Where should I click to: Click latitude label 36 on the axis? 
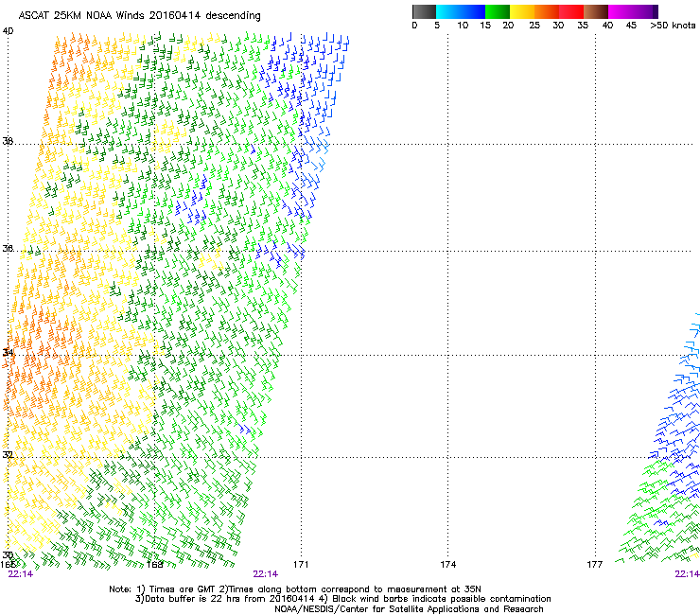(x=8, y=248)
